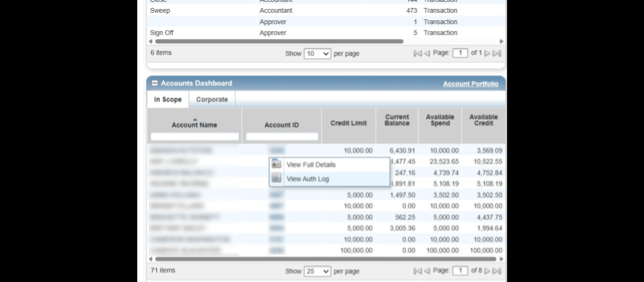Switch to the Corporate tab
This screenshot has height=282, width=644.
pyautogui.click(x=212, y=100)
